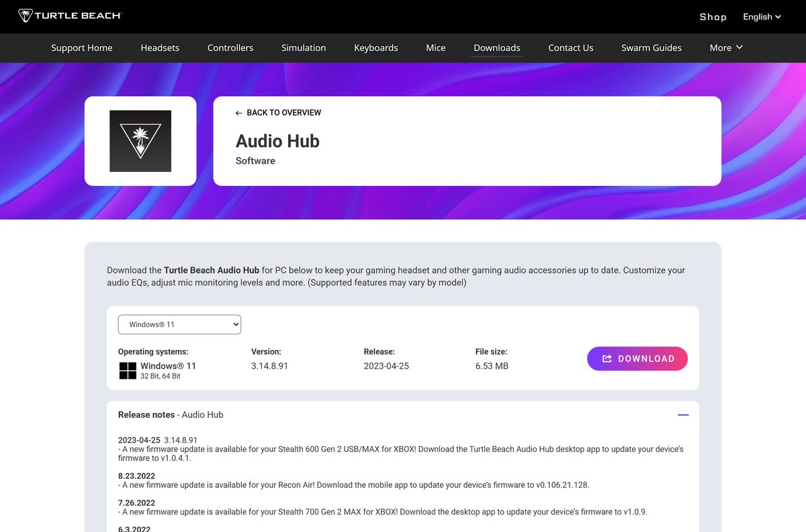
Task: Open the Windows 11 OS selector
Action: click(179, 324)
